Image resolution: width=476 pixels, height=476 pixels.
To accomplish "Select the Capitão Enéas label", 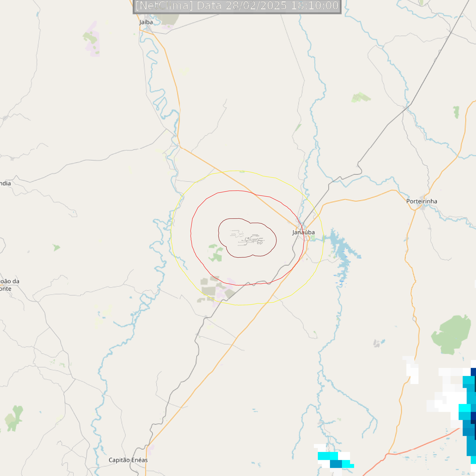I will (x=128, y=460).
